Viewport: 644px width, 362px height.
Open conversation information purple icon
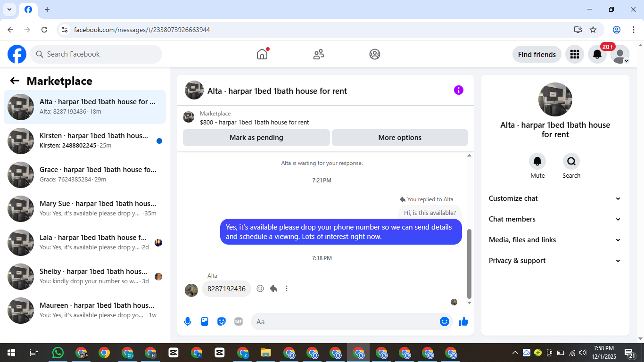tap(459, 90)
